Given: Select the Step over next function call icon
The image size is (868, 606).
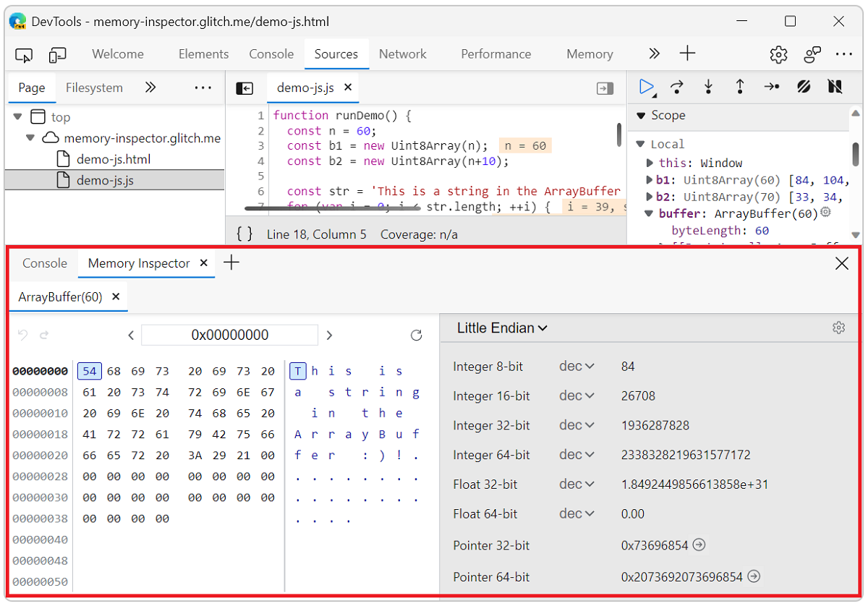Looking at the screenshot, I should pos(677,87).
